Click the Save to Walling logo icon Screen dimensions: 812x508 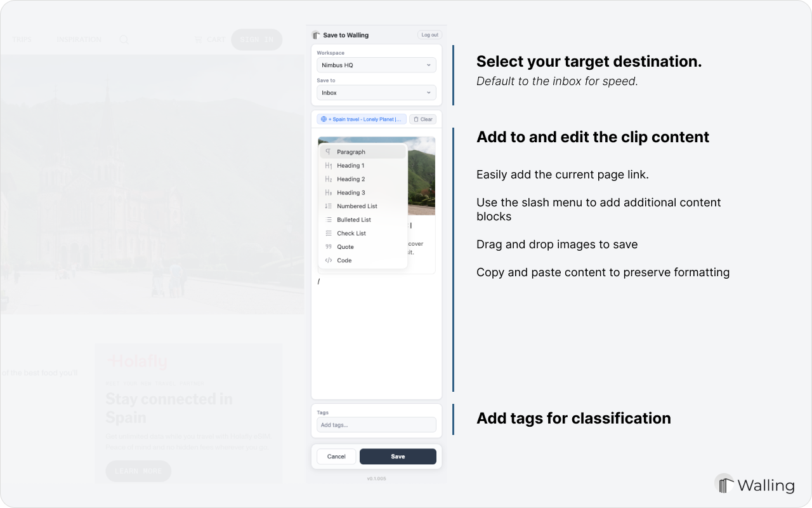pos(316,35)
